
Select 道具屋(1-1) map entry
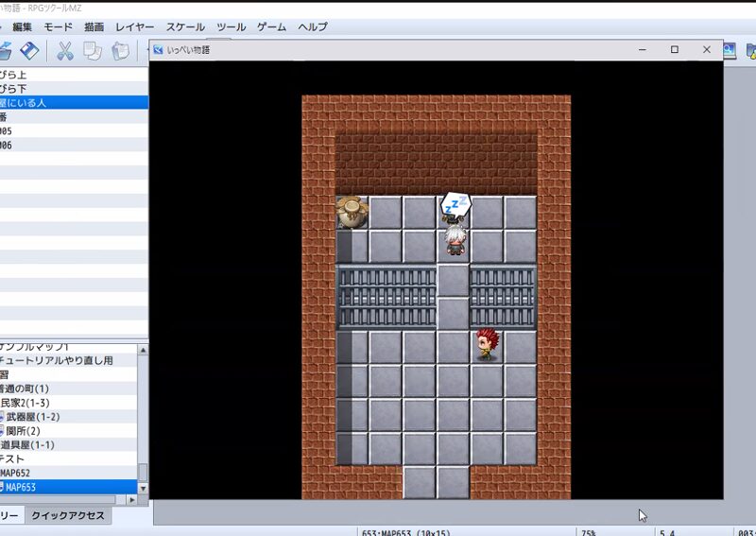(27, 444)
